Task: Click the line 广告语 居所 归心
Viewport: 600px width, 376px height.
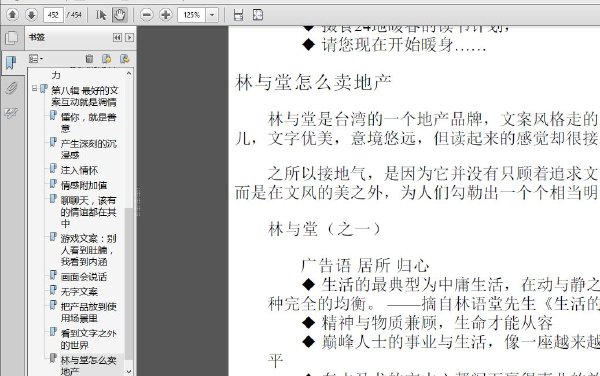Action: pos(365,265)
